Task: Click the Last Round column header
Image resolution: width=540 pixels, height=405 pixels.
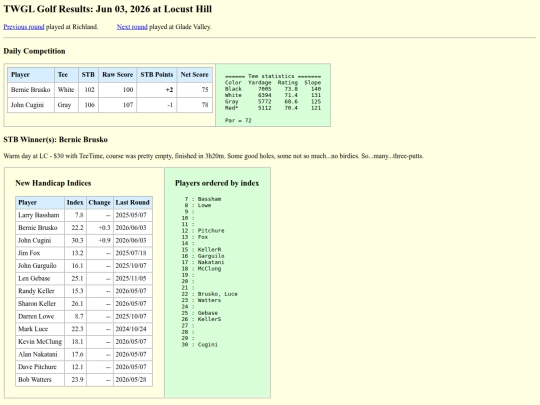Action: click(133, 202)
